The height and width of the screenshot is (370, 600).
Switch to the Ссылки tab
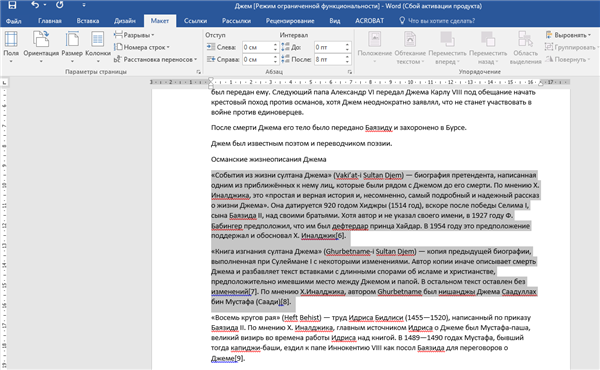[x=195, y=21]
